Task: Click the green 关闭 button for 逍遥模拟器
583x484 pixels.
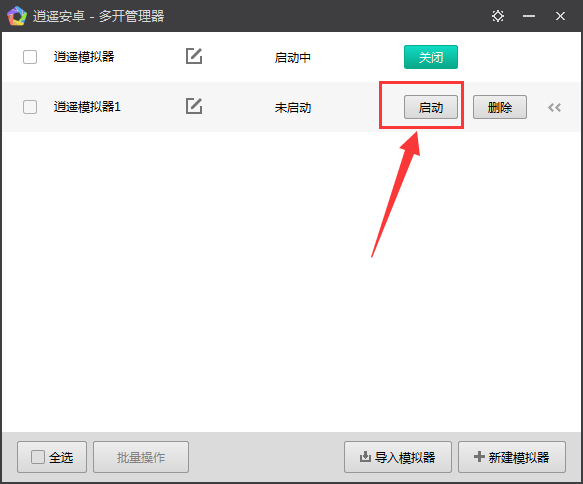Action: pos(431,57)
